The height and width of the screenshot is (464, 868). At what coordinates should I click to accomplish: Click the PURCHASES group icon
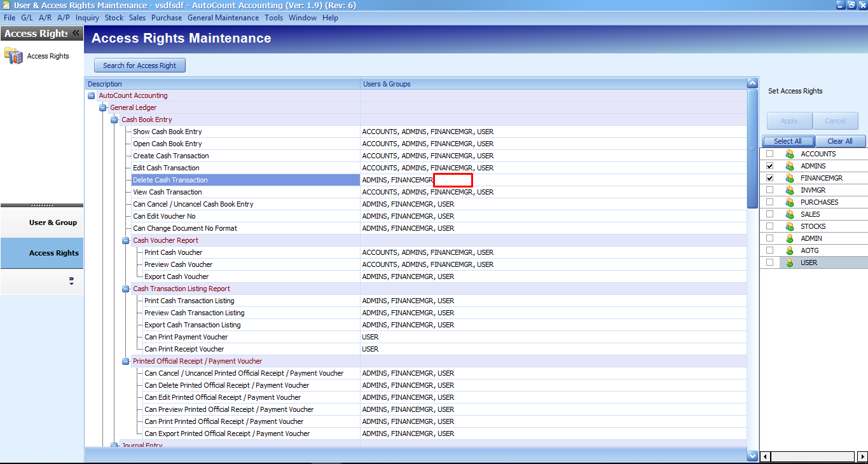tap(790, 202)
